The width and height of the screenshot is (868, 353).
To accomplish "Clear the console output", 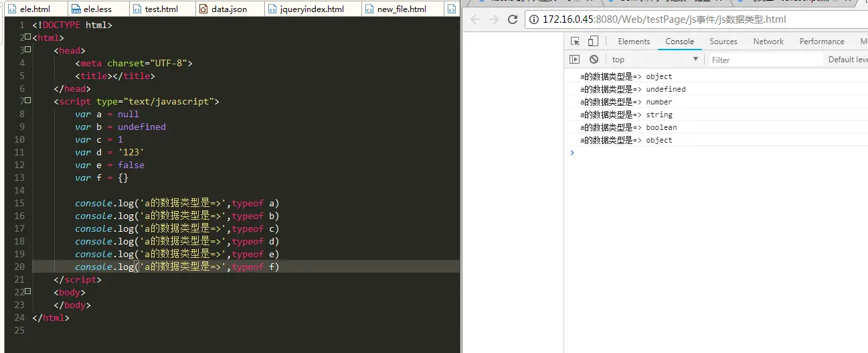I will tap(593, 60).
